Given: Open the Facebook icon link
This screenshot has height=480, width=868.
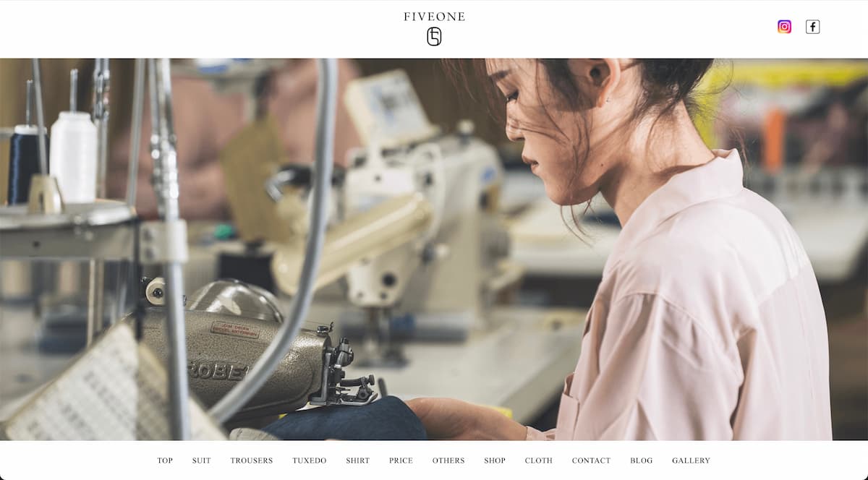Looking at the screenshot, I should pos(813,27).
